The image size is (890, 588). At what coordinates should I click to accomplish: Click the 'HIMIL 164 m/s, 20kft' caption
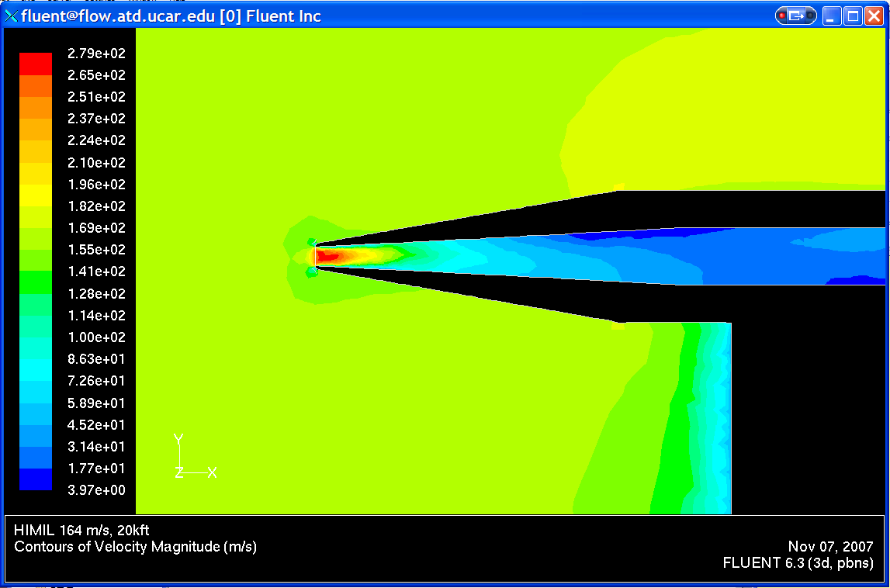81,531
